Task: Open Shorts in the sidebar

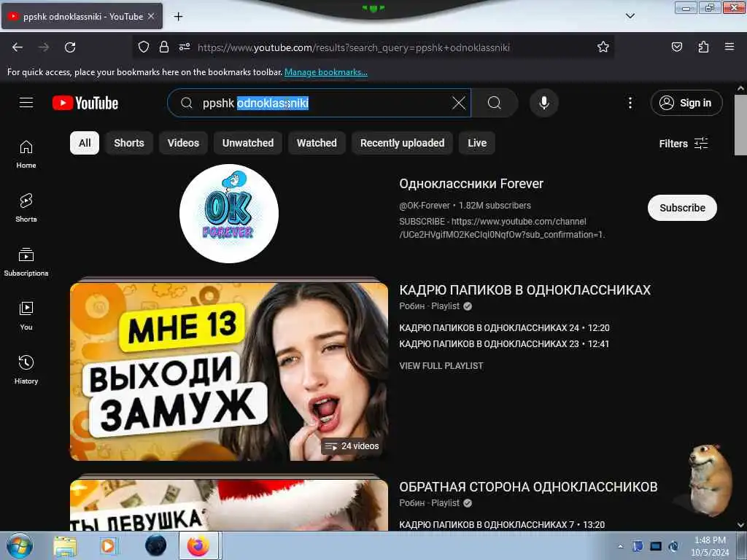Action: tap(26, 208)
